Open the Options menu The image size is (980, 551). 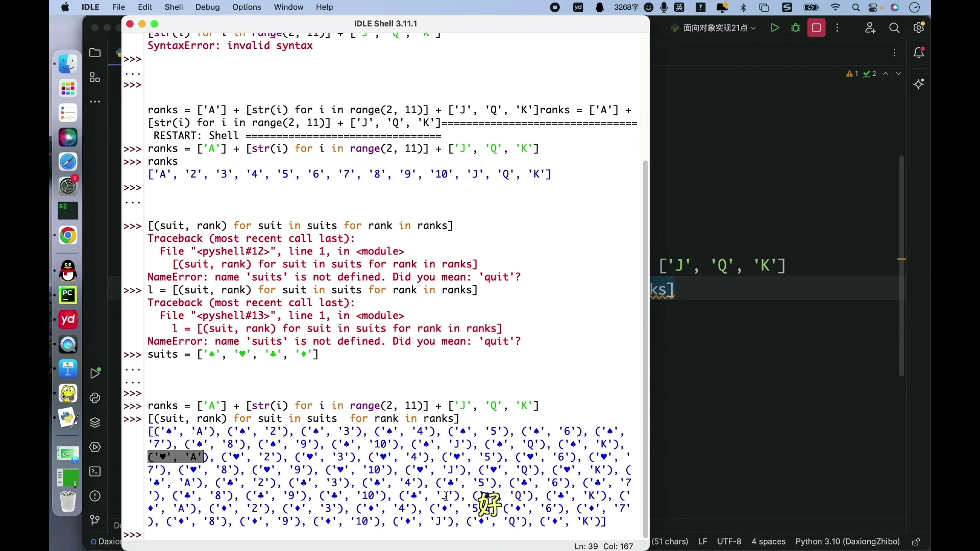pos(247,7)
